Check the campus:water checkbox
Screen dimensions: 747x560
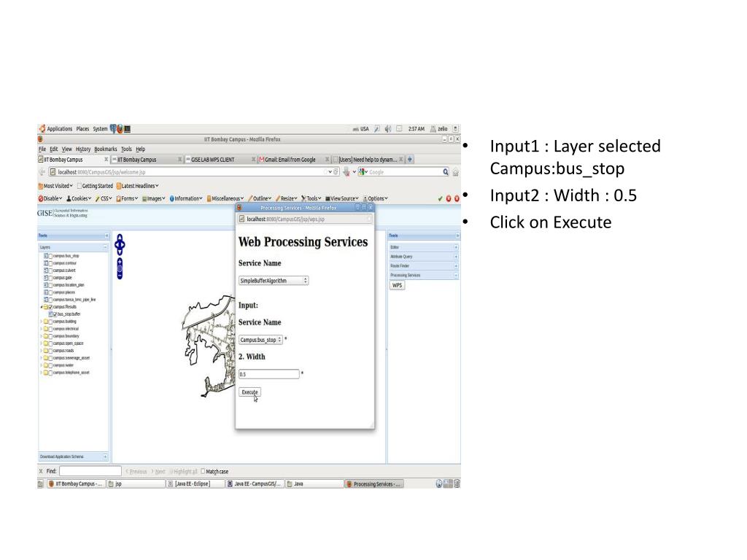tap(50, 365)
